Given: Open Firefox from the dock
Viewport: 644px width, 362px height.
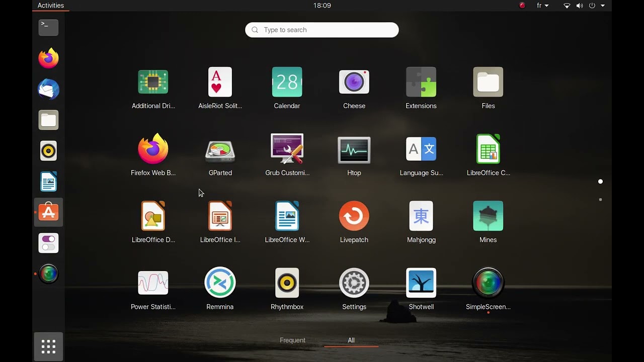Looking at the screenshot, I should tap(49, 58).
